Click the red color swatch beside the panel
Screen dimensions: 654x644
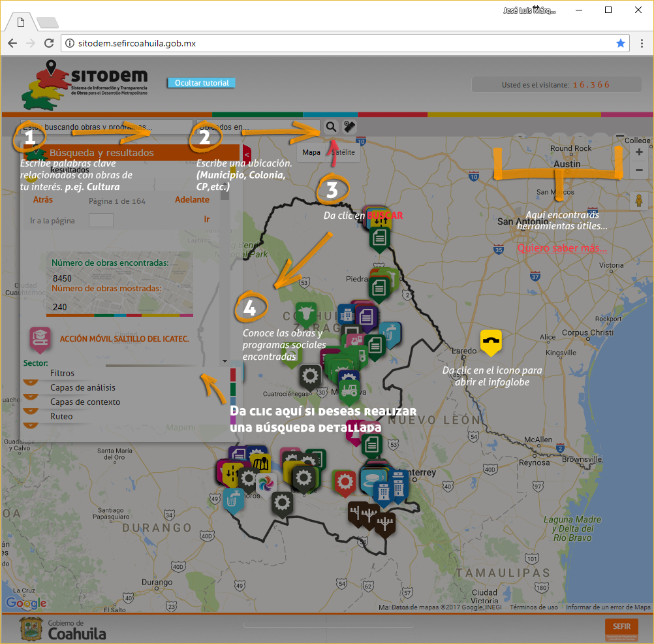[233, 376]
